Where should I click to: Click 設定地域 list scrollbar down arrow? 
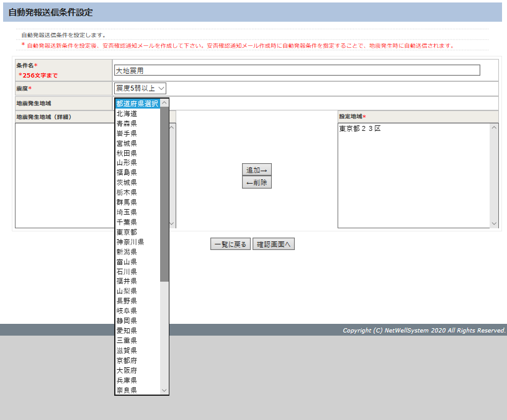(x=494, y=223)
